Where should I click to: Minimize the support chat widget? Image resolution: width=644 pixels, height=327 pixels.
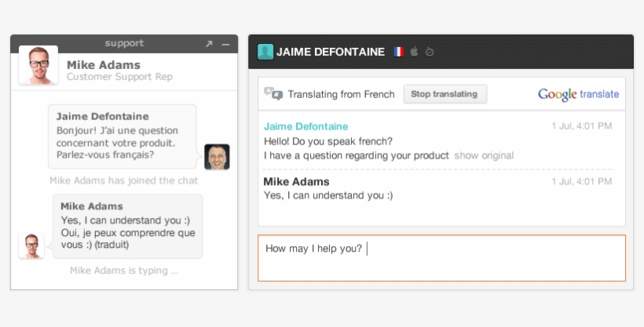pos(225,44)
